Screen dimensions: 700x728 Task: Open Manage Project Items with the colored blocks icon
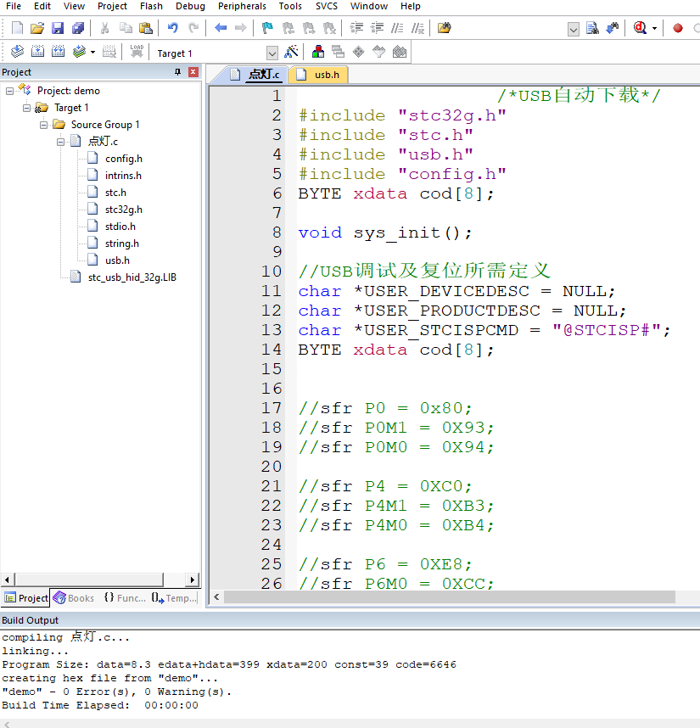pos(318,52)
